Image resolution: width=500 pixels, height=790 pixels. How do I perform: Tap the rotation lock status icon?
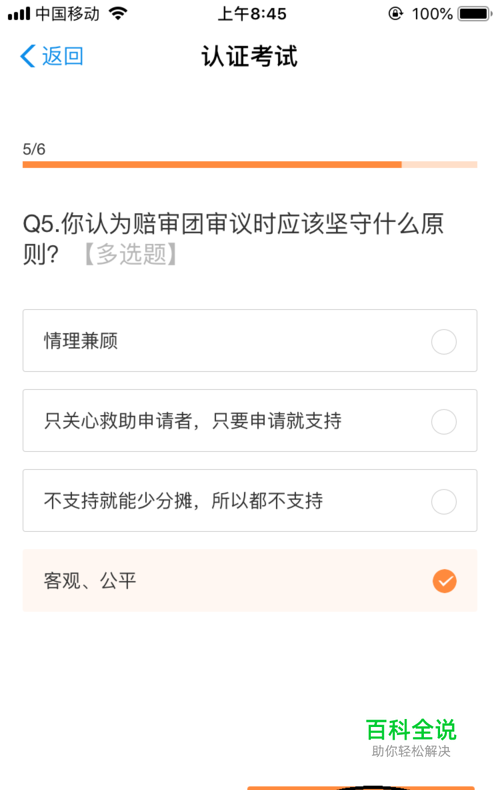coord(396,14)
